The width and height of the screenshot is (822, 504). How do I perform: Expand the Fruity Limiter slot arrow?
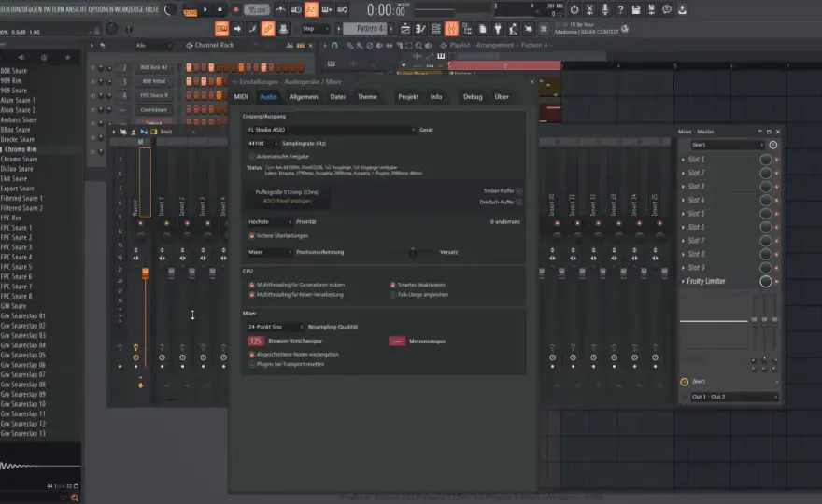click(683, 281)
